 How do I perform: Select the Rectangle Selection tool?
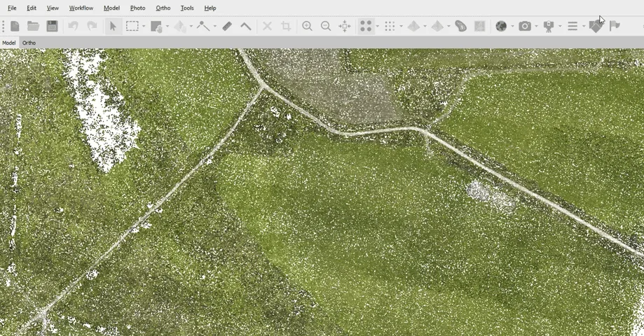132,27
